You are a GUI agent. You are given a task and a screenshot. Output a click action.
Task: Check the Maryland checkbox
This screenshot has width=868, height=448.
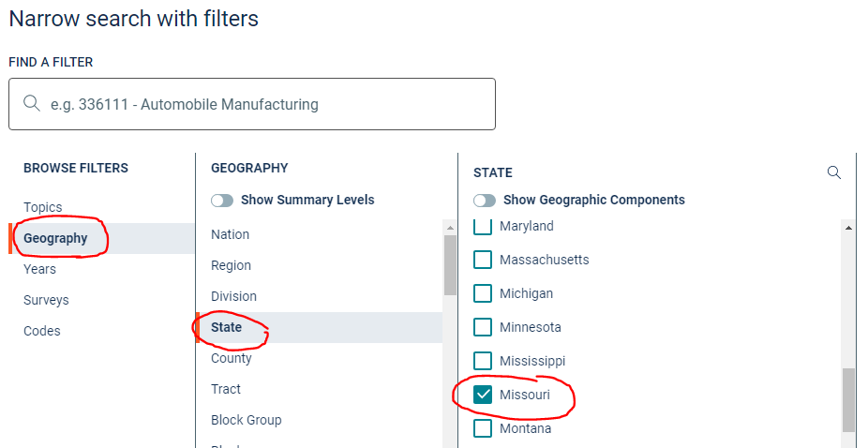483,227
